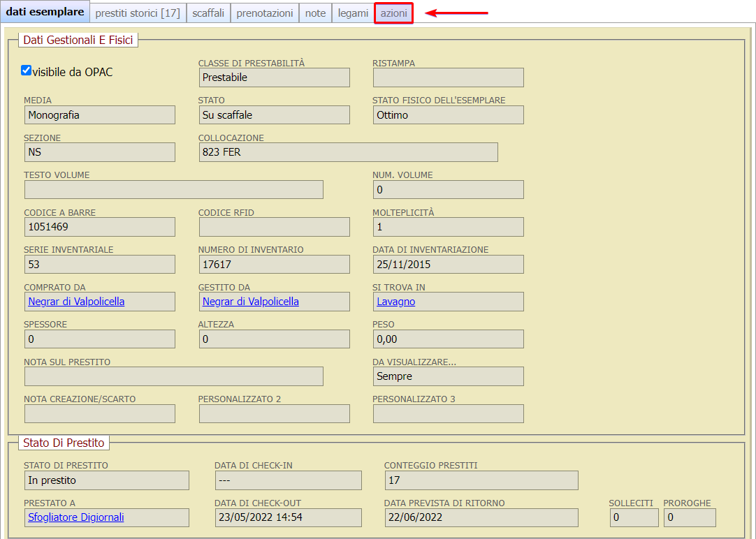Go to the 'note' tab

pyautogui.click(x=316, y=13)
